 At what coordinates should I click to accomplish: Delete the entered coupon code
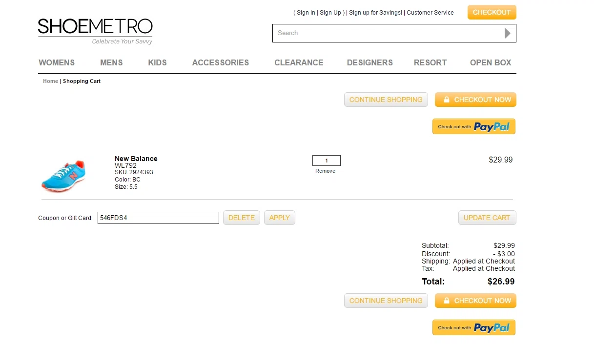pyautogui.click(x=242, y=218)
